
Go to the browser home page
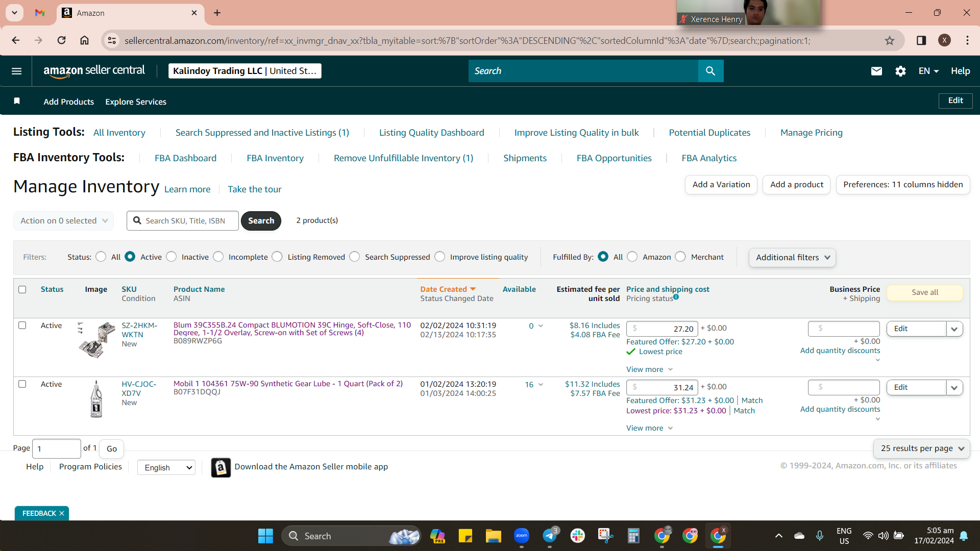(x=84, y=40)
